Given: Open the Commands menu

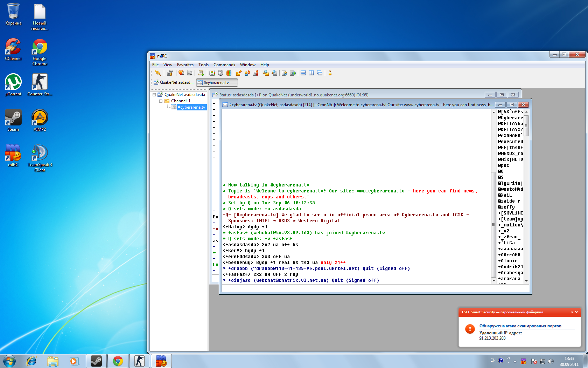Looking at the screenshot, I should click(224, 65).
